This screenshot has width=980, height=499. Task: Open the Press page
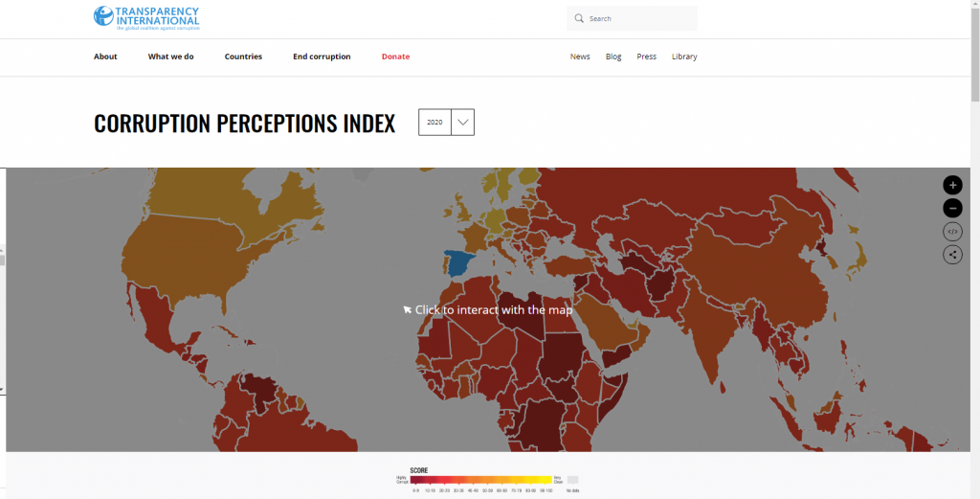click(646, 57)
